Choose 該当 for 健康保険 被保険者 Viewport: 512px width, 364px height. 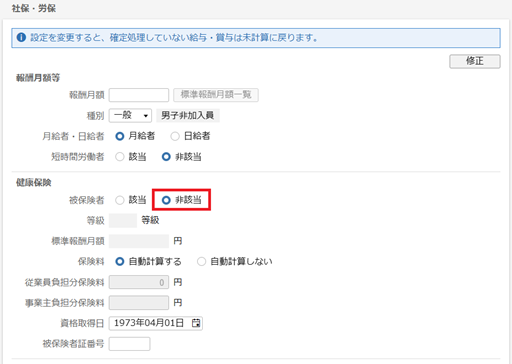120,200
